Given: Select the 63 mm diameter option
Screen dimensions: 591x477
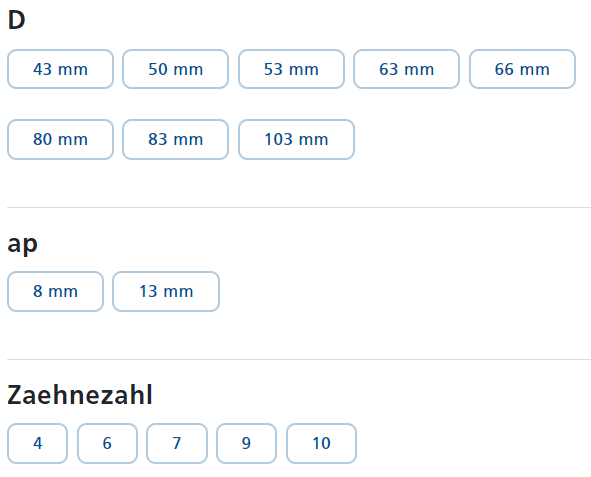Looking at the screenshot, I should (x=406, y=69).
